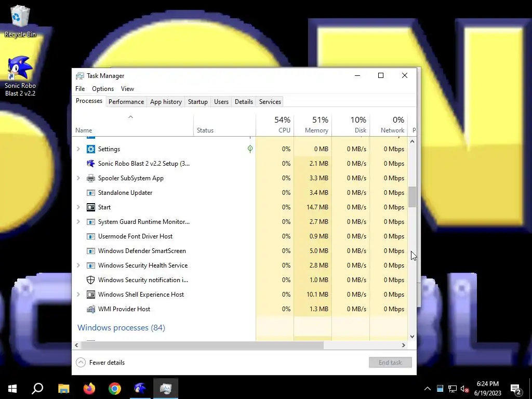Switch to the Services tab
Screen dimensions: 532x399
[270, 102]
